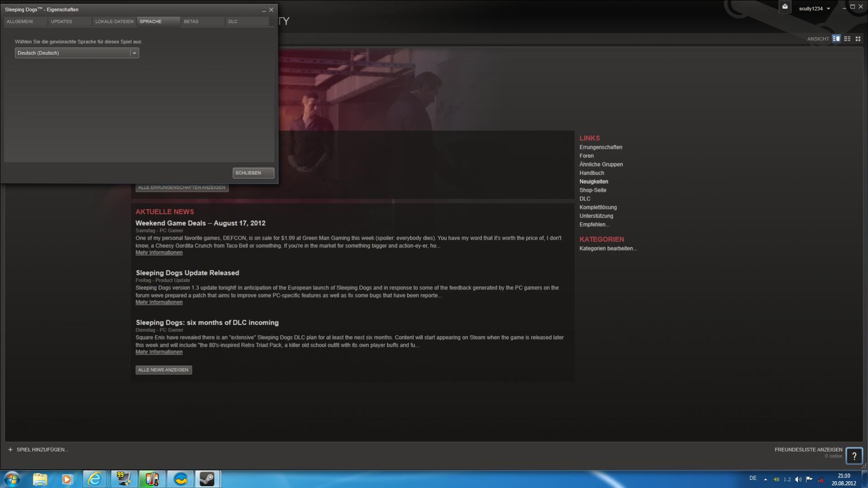Open the Foren link

587,156
